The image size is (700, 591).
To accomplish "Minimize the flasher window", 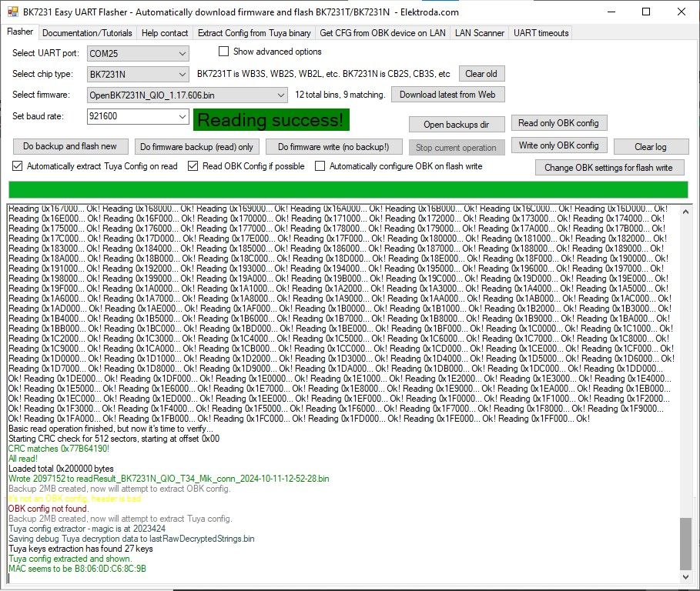I will point(611,12).
